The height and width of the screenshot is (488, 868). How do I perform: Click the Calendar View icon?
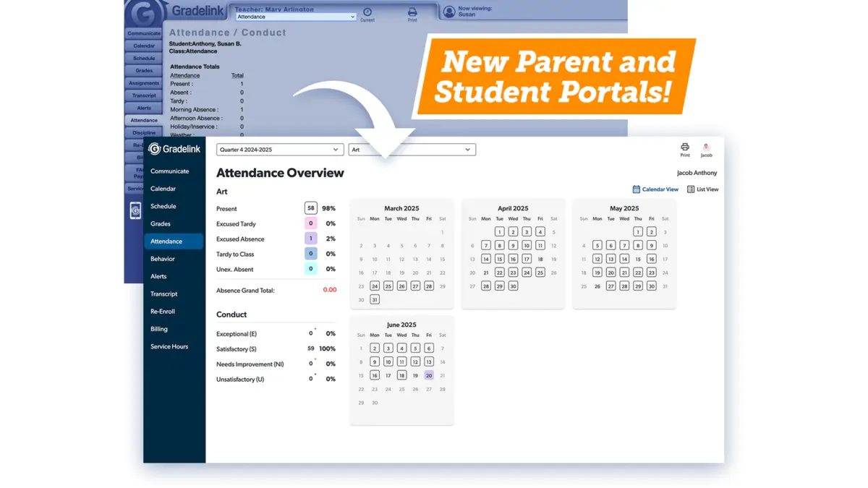636,189
